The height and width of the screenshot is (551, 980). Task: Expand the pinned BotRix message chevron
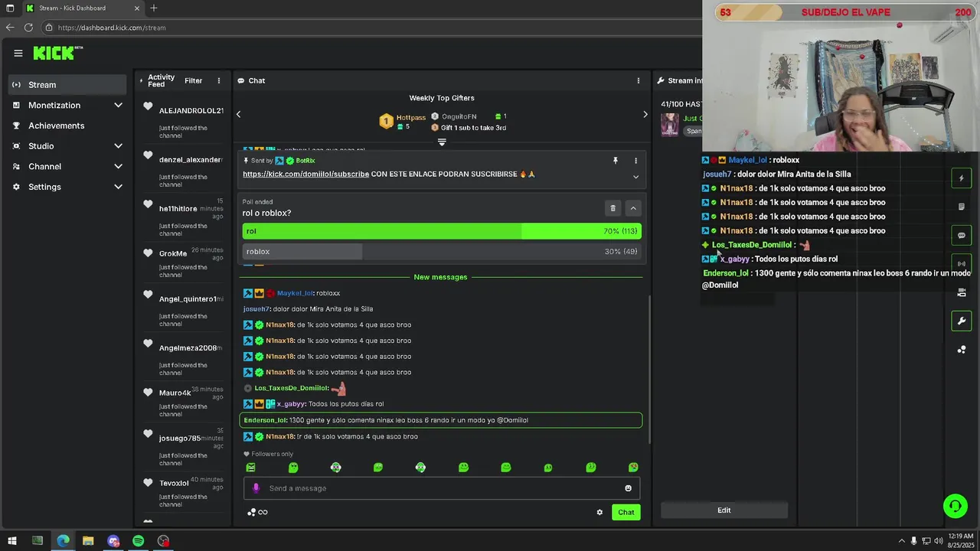(x=635, y=177)
